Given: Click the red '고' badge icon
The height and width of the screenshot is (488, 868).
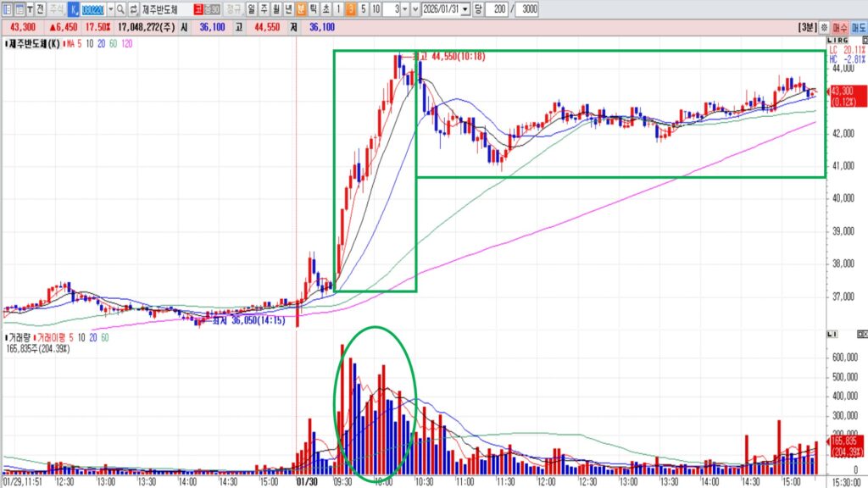Looking at the screenshot, I should pyautogui.click(x=198, y=8).
